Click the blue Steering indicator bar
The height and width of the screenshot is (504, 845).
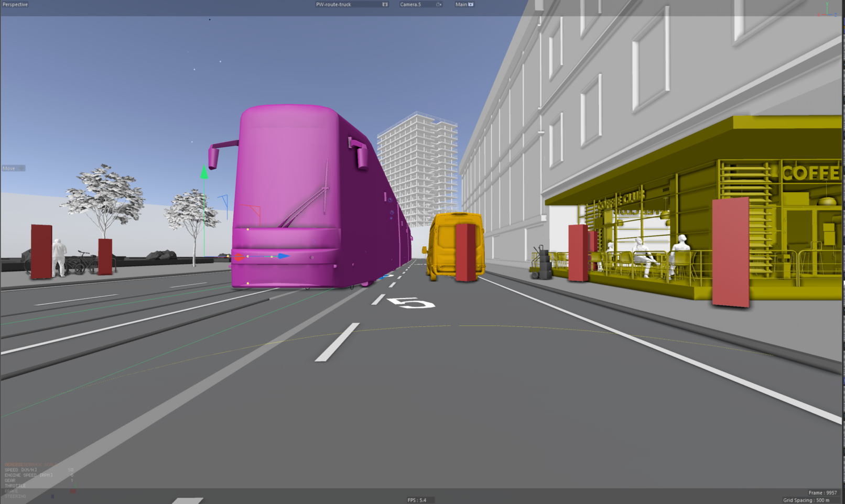click(52, 497)
